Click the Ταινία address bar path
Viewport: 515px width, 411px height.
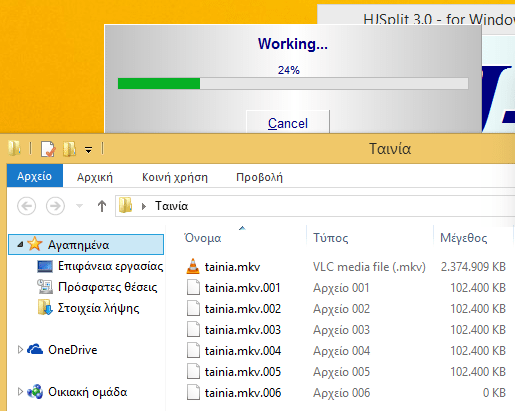coord(171,206)
